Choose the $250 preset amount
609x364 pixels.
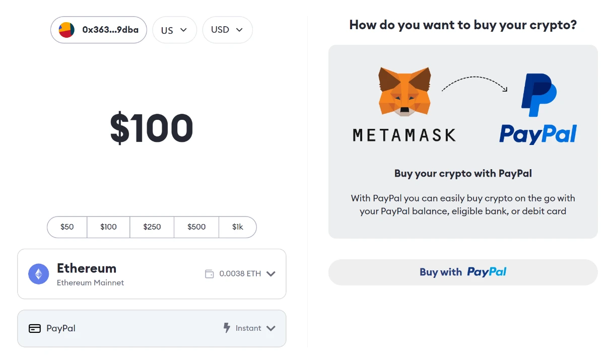pos(152,227)
